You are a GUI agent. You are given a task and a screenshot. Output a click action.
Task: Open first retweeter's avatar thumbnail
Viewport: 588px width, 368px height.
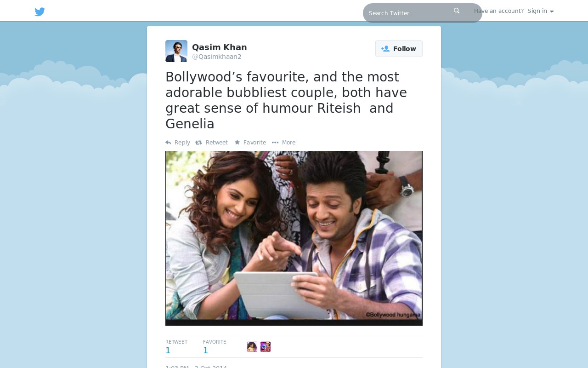[x=252, y=347]
